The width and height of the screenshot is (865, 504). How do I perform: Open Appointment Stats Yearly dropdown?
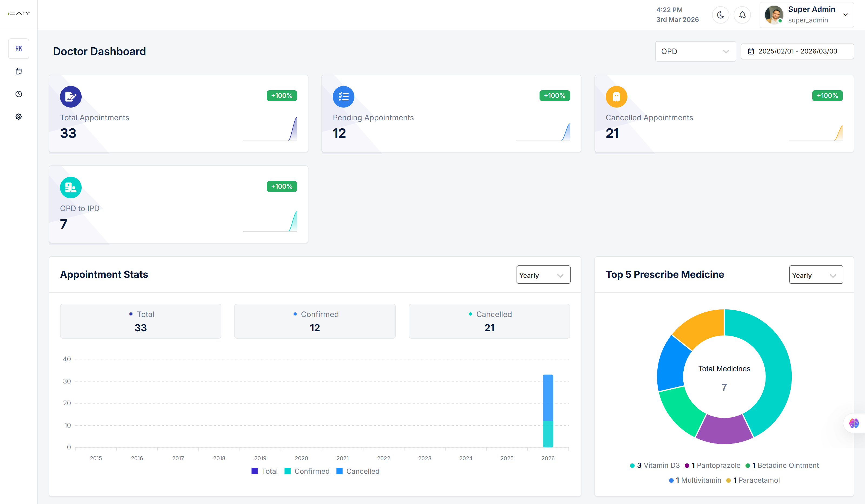click(x=543, y=275)
